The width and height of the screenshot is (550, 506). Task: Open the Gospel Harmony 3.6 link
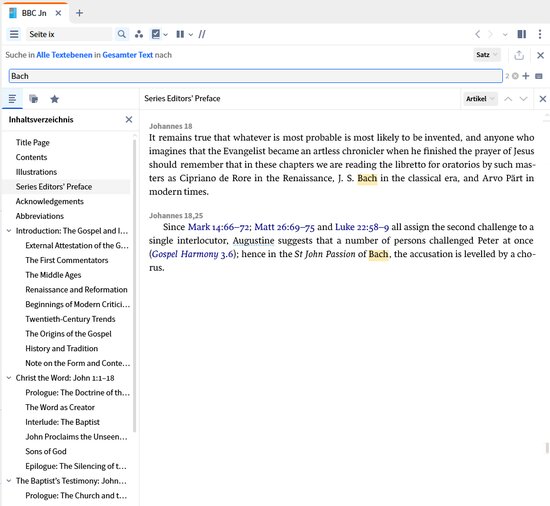click(x=193, y=254)
